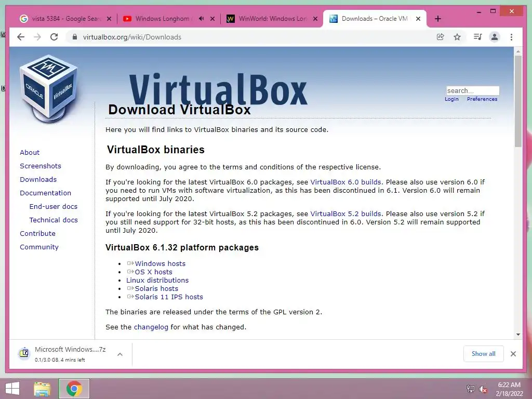Follow the VirtualBox 5.2 builds link
532x399 pixels.
click(x=345, y=214)
